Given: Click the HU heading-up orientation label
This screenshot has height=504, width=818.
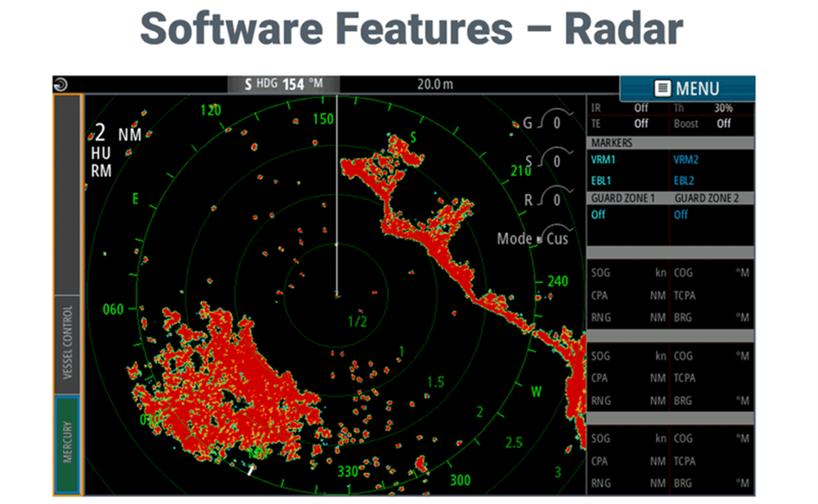Looking at the screenshot, I should click(x=101, y=153).
